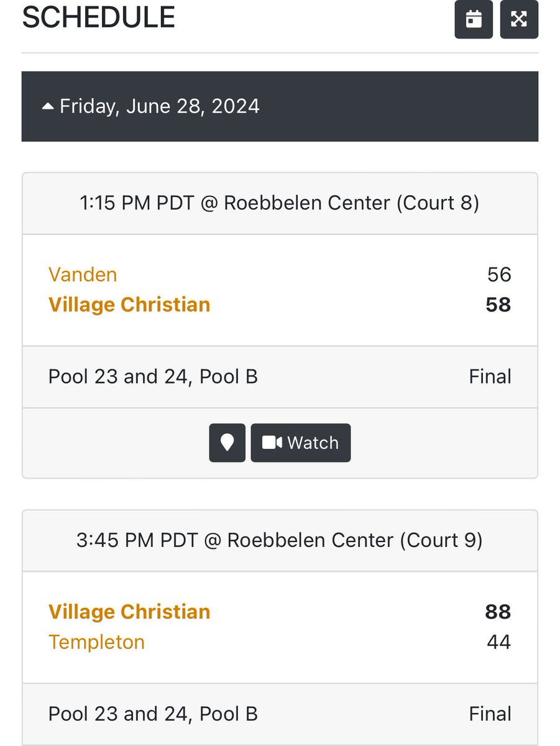Screen dimensions: 560x746
Task: Click Pool B label under the Templeton game
Action: [229, 714]
